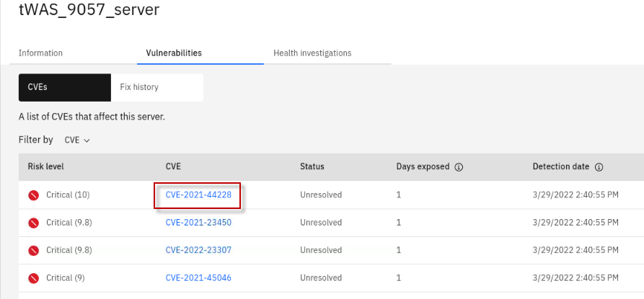The width and height of the screenshot is (644, 299).
Task: Click critical risk icon for CVE-2022-23307
Action: click(x=33, y=251)
